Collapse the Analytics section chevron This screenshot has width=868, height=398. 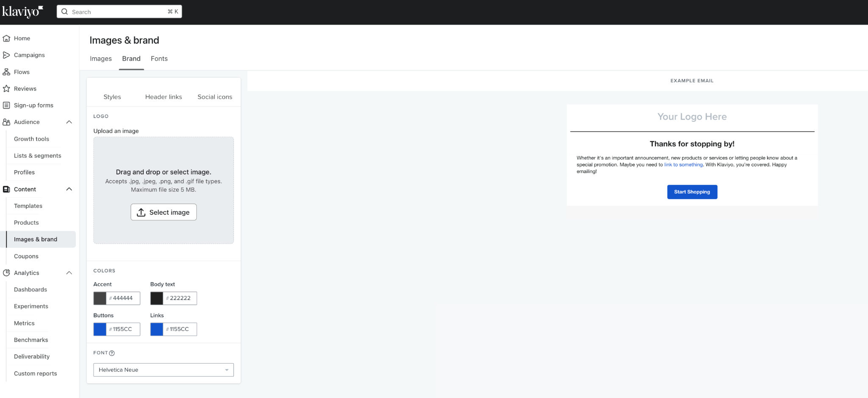pyautogui.click(x=69, y=273)
